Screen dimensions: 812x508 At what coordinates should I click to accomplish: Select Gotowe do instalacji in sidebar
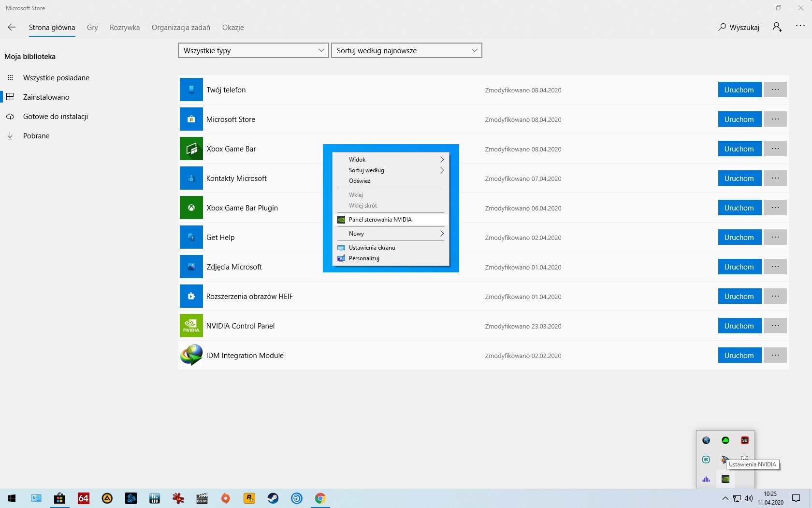pos(55,116)
